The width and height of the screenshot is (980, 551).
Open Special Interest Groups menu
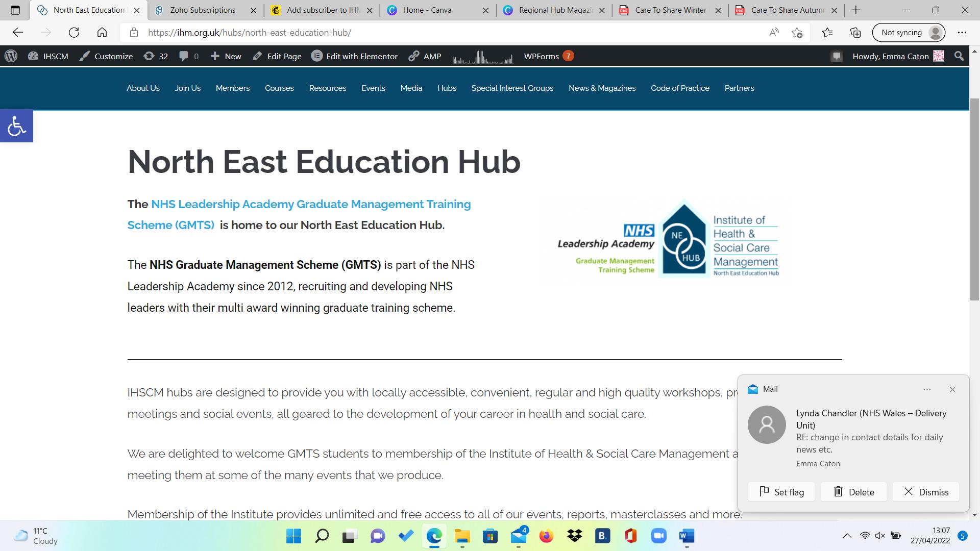click(x=512, y=88)
